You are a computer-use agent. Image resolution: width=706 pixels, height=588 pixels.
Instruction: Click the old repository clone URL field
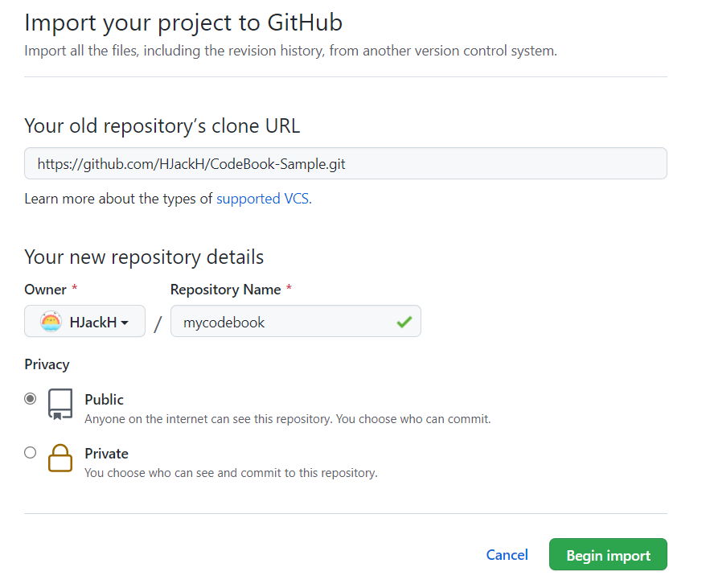(x=345, y=163)
